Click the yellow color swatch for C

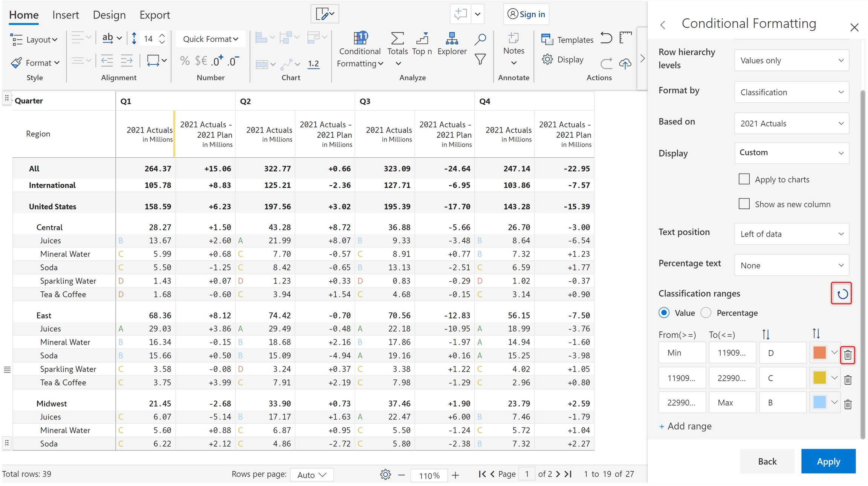[819, 378]
